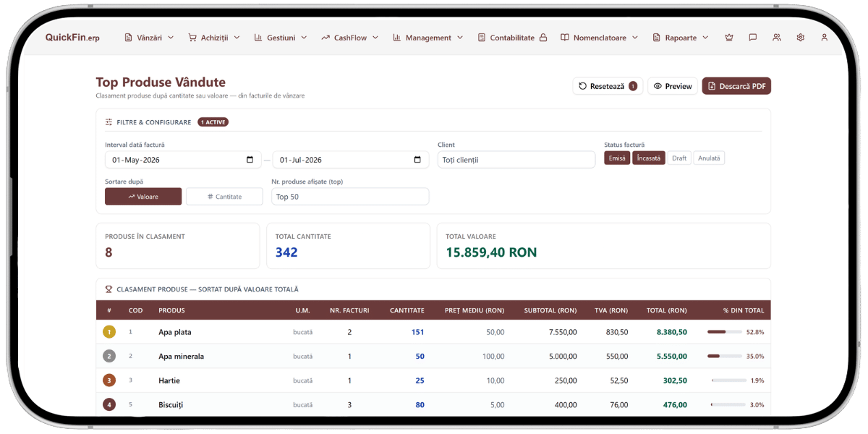This screenshot has height=434, width=868.
Task: Click the Resetează button
Action: click(x=608, y=86)
